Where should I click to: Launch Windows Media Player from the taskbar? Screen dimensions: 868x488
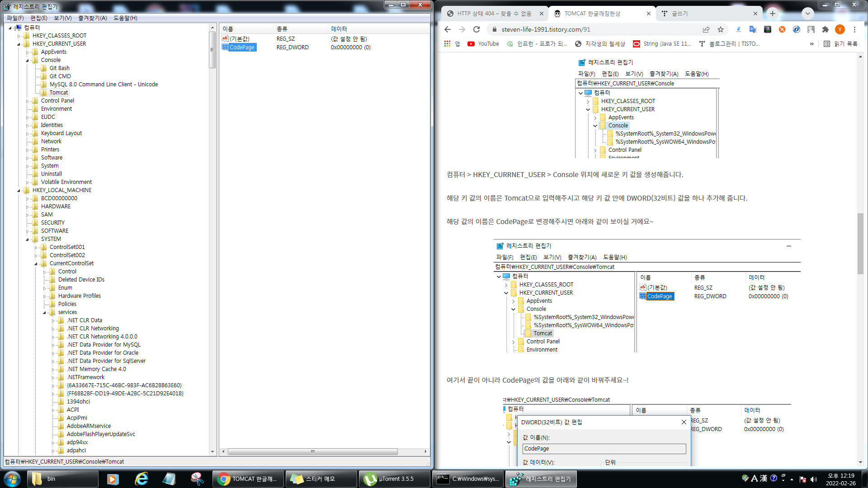tap(113, 479)
